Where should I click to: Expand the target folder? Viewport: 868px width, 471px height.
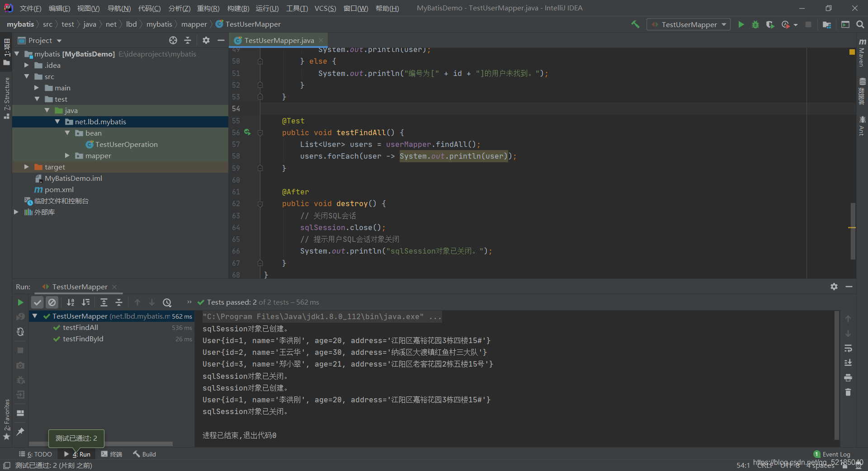(27, 167)
